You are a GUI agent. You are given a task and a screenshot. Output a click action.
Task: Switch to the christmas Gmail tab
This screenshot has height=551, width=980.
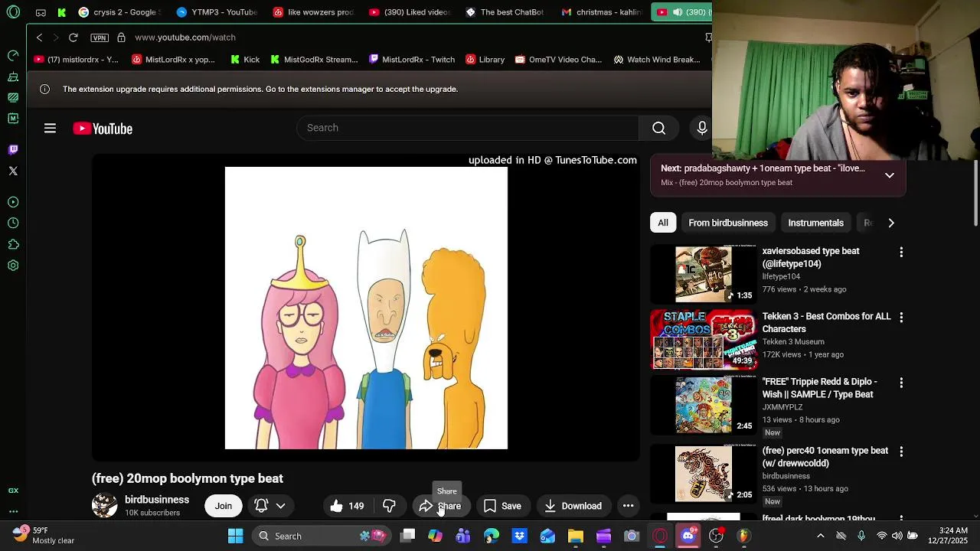coord(602,12)
